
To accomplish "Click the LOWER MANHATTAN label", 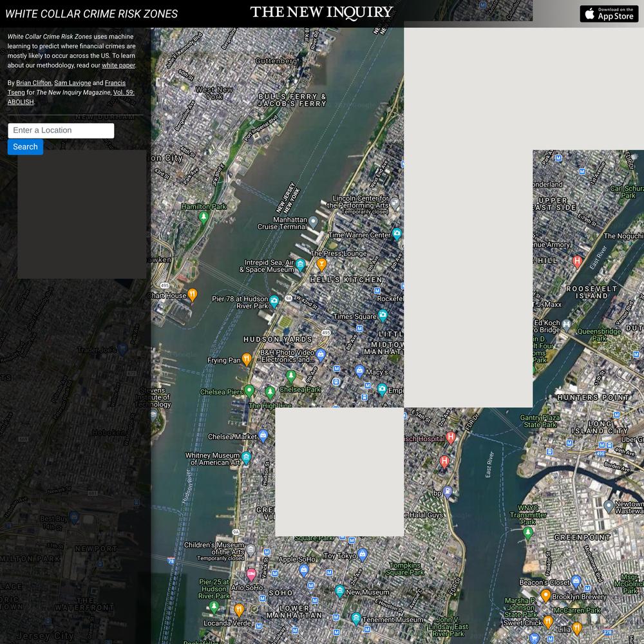I will [294, 612].
